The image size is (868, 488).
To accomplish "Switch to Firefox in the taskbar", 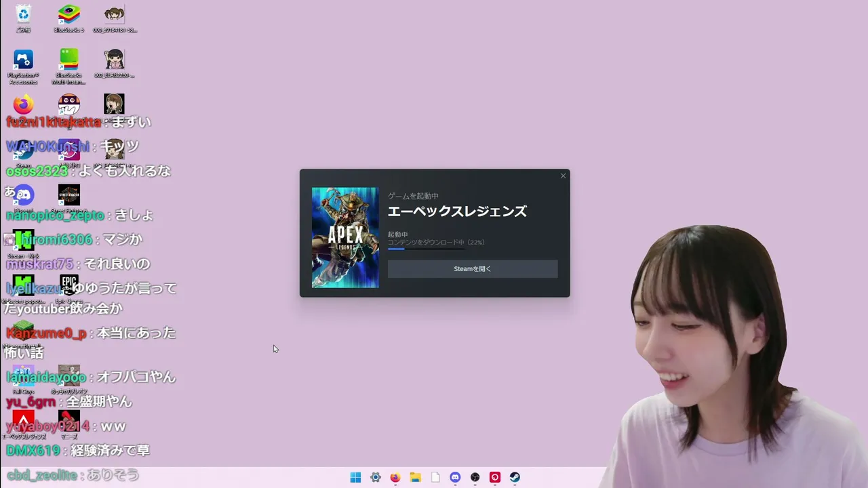I will (x=395, y=477).
